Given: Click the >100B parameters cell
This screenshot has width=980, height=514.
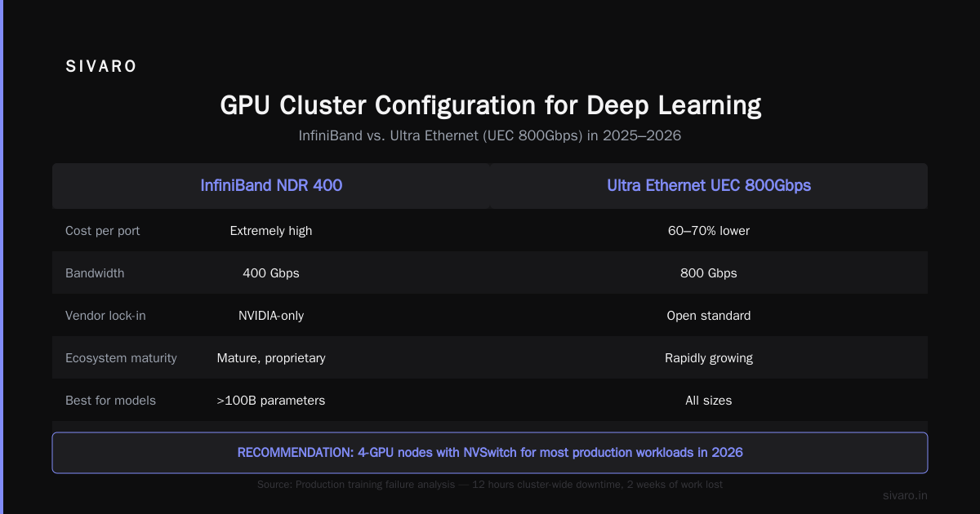Looking at the screenshot, I should click(x=271, y=401).
